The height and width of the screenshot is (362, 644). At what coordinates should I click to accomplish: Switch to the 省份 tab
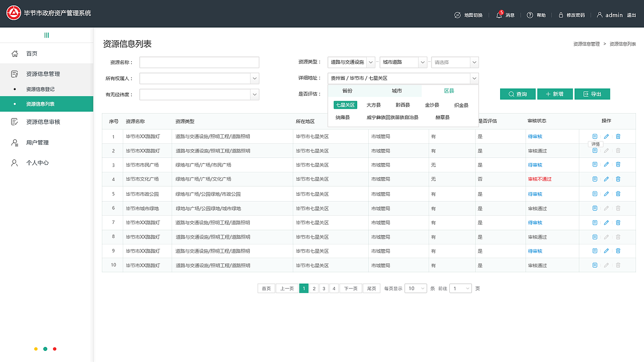tap(347, 91)
